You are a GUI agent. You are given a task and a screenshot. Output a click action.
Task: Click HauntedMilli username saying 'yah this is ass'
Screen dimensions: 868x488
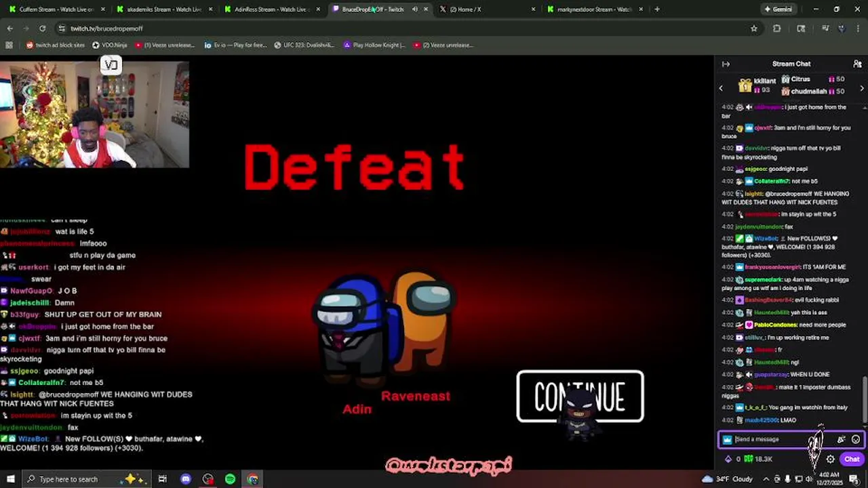772,312
